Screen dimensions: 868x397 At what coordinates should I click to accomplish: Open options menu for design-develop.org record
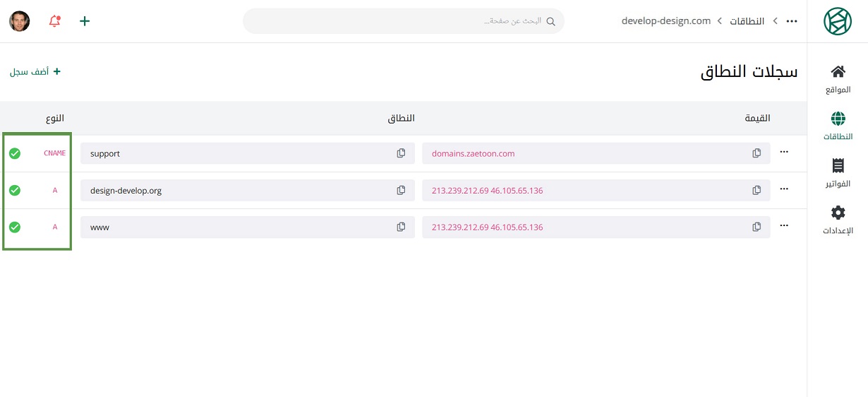pyautogui.click(x=783, y=189)
